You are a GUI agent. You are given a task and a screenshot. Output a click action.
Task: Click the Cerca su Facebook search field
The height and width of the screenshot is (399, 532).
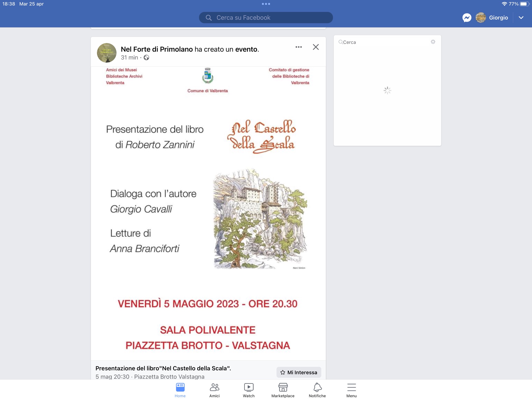266,18
